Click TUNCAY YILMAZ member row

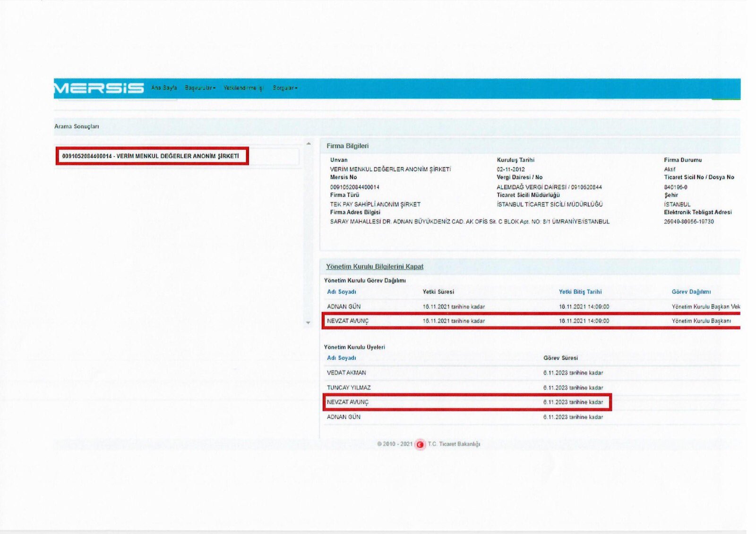532,388
